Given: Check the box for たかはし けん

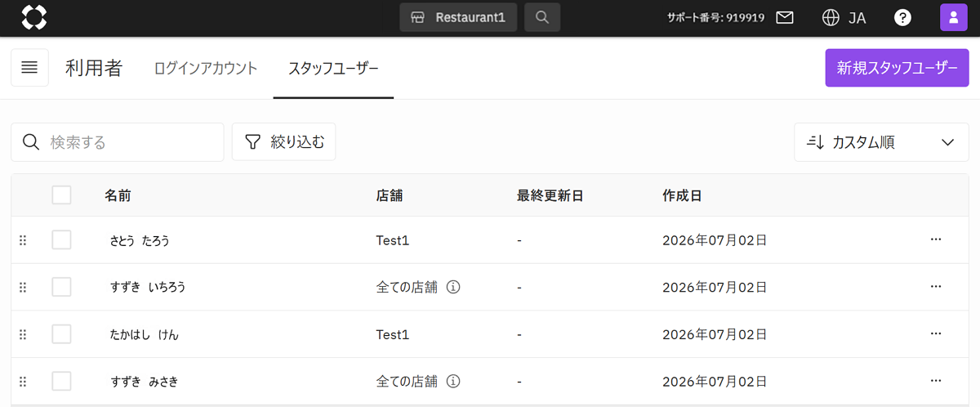Looking at the screenshot, I should [x=61, y=334].
